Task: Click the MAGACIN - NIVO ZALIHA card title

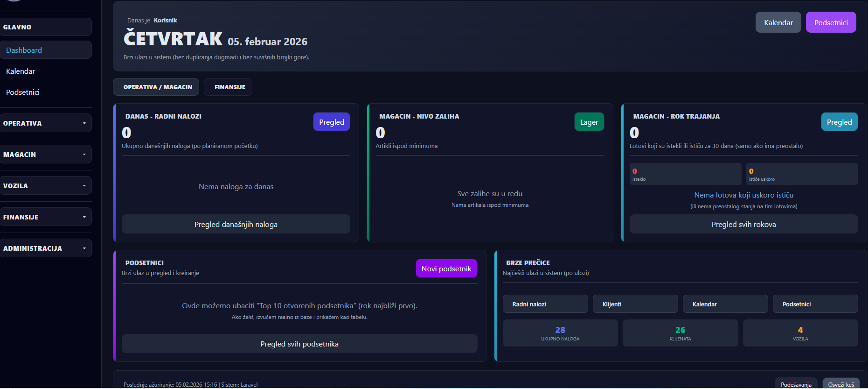Action: 419,116
